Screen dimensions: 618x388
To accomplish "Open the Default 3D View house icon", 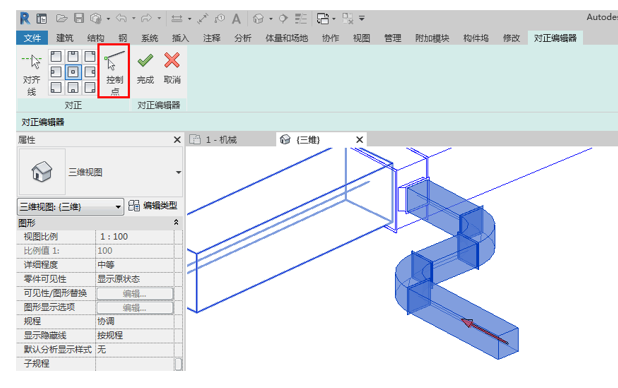I will click(258, 18).
